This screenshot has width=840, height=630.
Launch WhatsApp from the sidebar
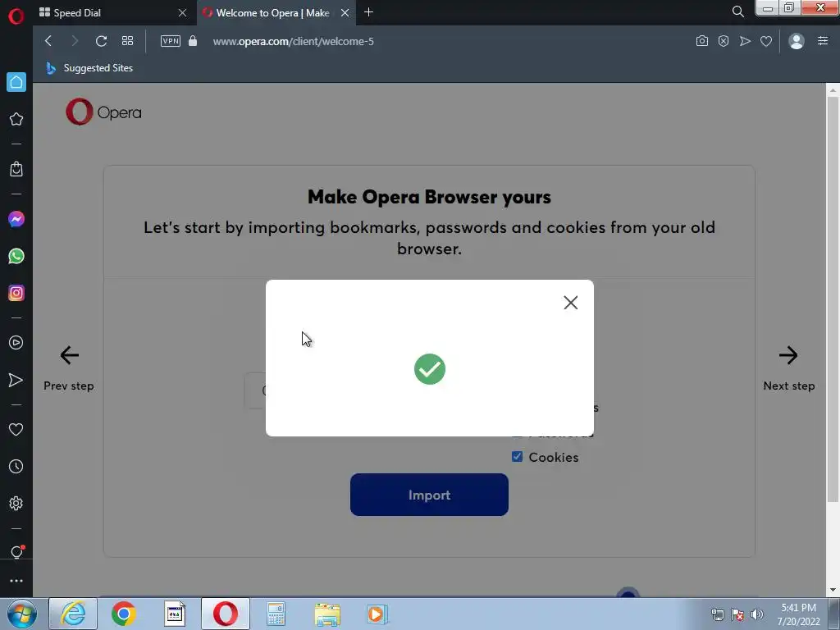(16, 256)
